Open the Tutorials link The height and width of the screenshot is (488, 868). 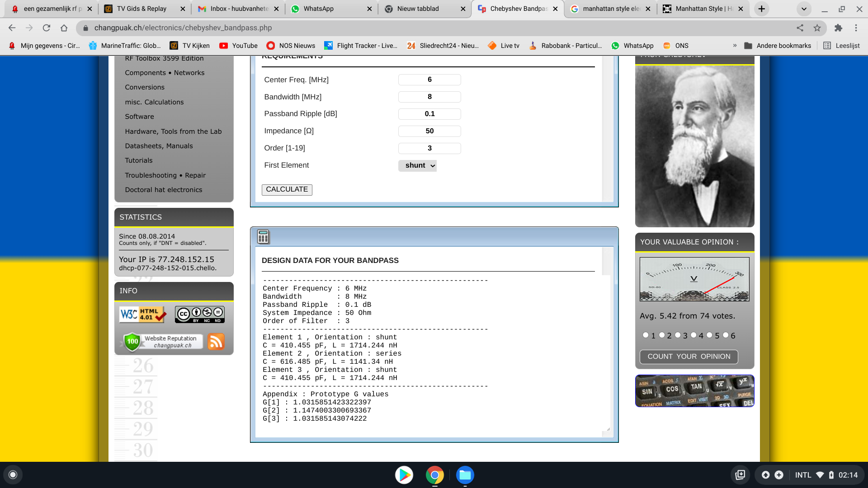(139, 160)
